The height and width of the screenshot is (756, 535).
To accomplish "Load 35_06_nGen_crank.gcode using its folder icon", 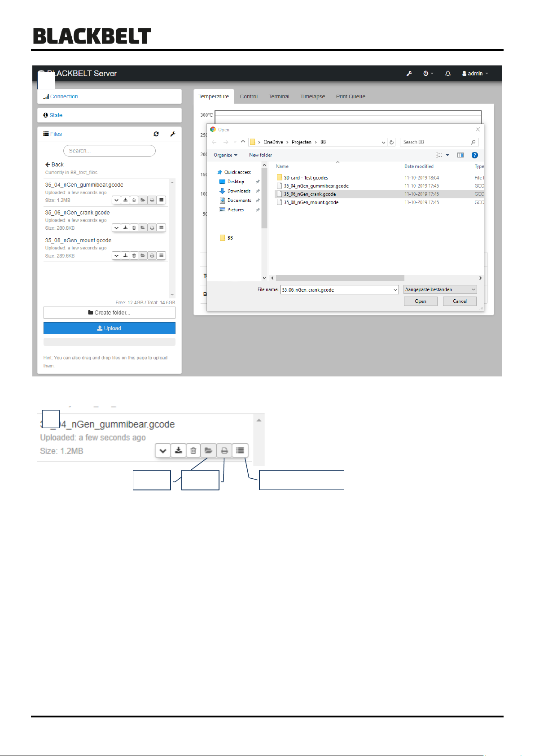I will (x=143, y=228).
